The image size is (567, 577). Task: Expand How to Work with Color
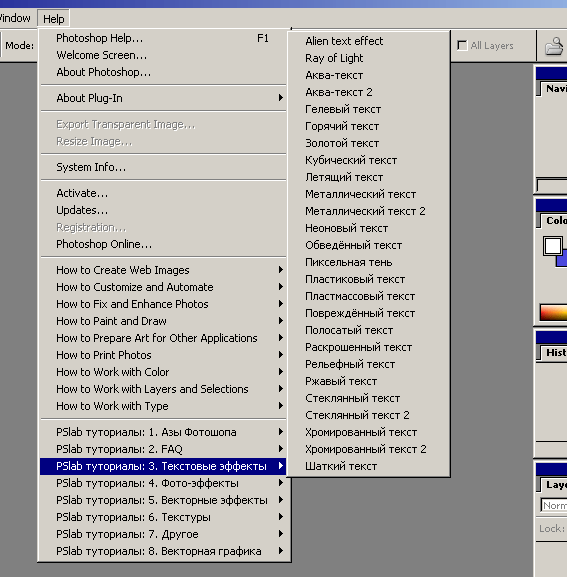[163, 372]
